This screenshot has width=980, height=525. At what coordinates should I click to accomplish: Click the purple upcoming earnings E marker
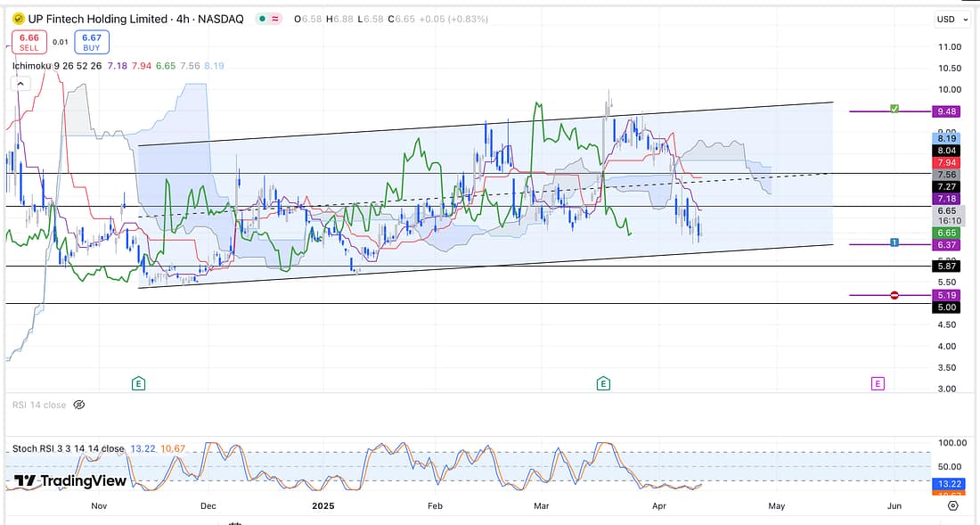(x=878, y=383)
